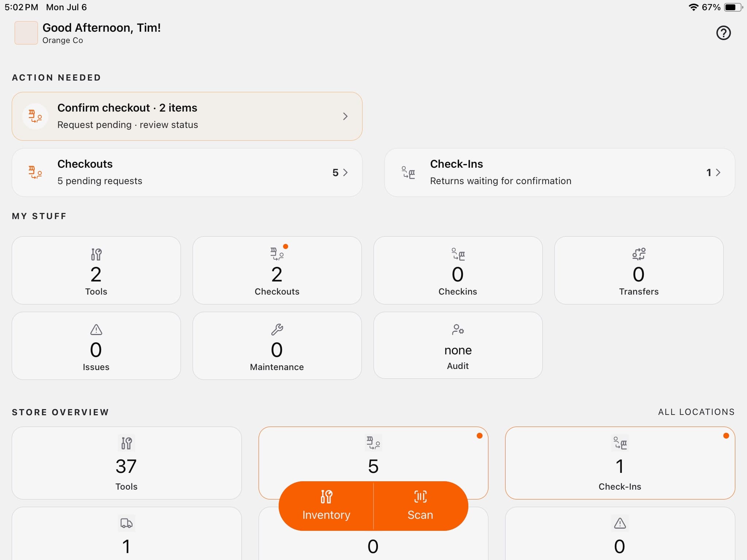Click Store Overview warning triangle icon
The image size is (747, 560).
tap(620, 524)
